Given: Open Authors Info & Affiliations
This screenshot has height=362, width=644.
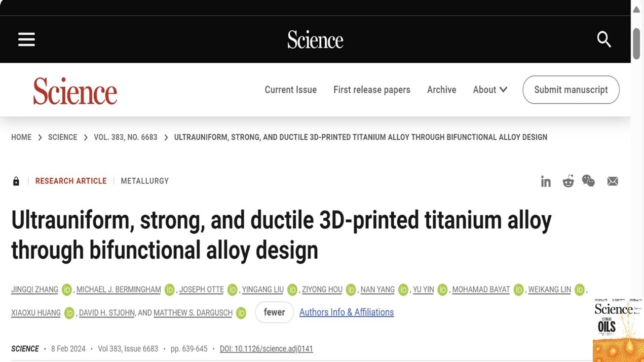Looking at the screenshot, I should [x=346, y=312].
